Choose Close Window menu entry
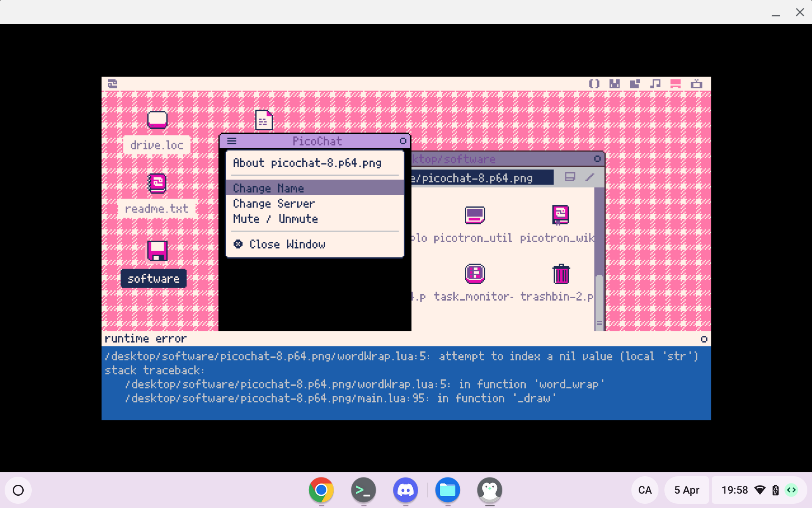The height and width of the screenshot is (508, 812). (315, 244)
